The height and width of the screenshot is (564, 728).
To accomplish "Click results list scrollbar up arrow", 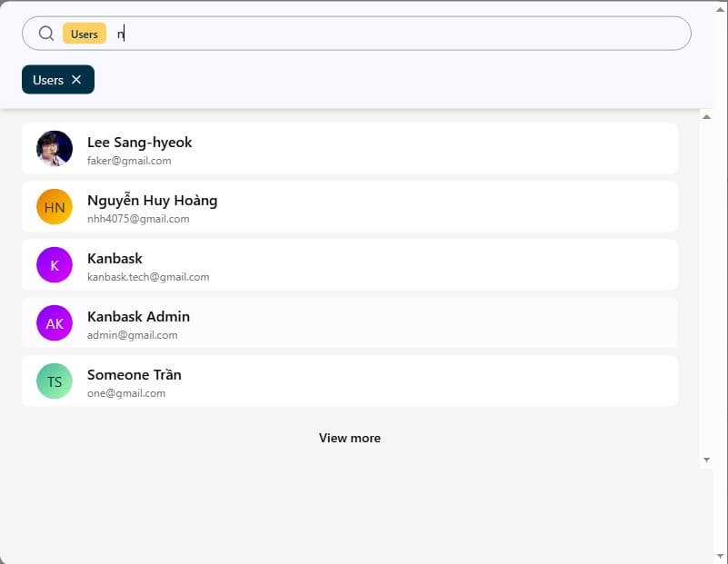I will pos(706,117).
